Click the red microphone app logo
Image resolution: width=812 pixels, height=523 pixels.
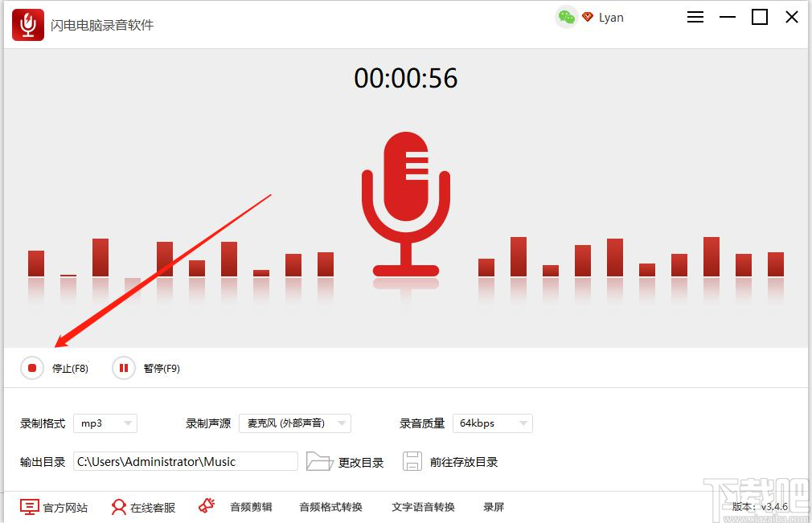pyautogui.click(x=27, y=24)
